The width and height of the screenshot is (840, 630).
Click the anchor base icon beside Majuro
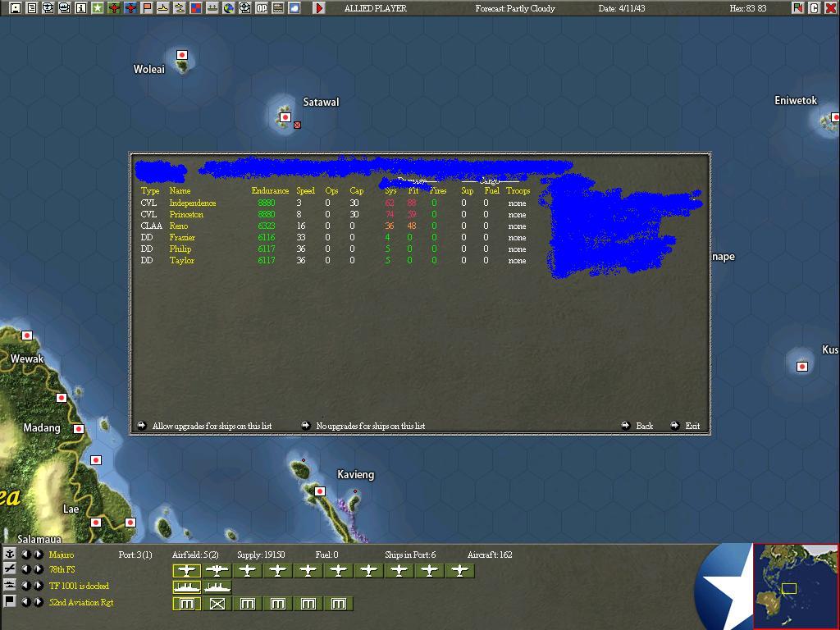point(10,554)
